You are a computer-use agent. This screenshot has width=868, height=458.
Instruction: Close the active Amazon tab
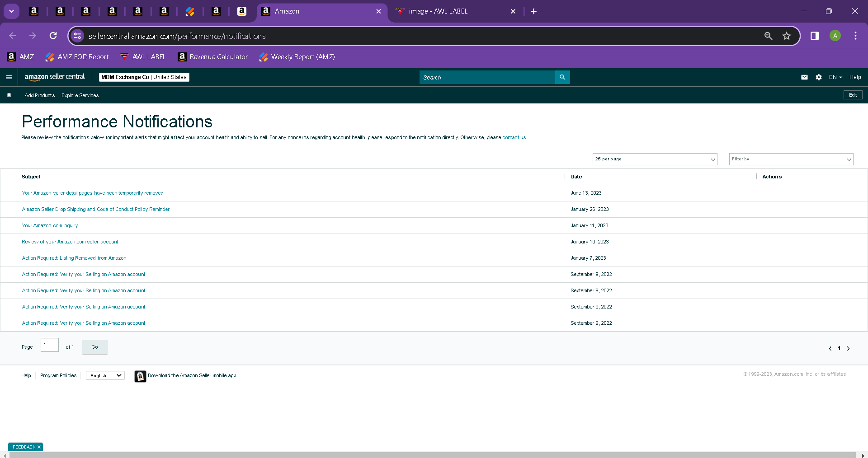tap(379, 11)
